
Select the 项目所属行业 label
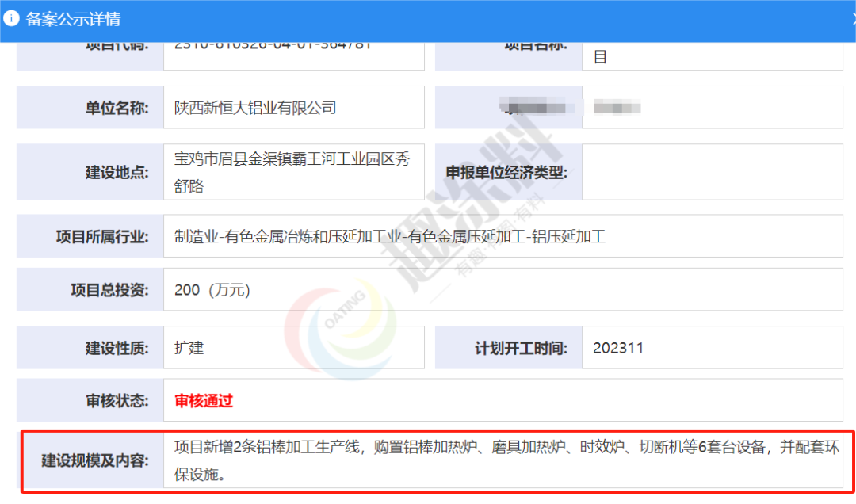102,236
